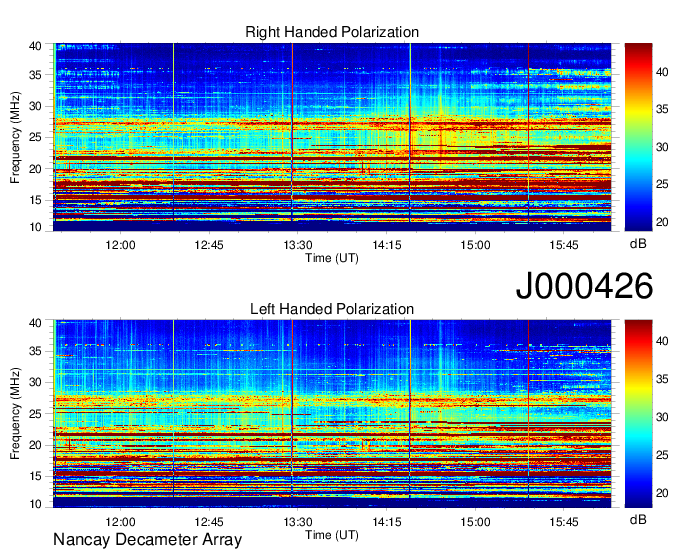Click the lower plot's Frequency (MHz) axis label
Image resolution: width=680 pixels, height=552 pixels.
pyautogui.click(x=15, y=414)
